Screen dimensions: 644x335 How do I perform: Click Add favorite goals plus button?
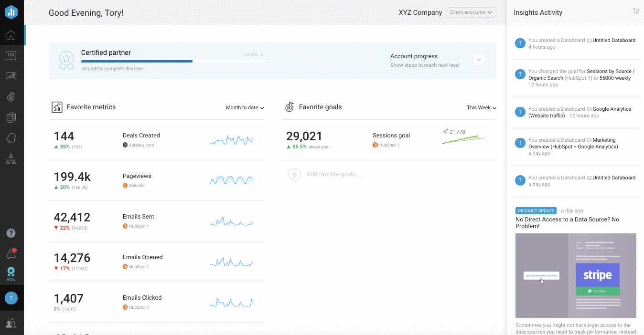pyautogui.click(x=295, y=175)
